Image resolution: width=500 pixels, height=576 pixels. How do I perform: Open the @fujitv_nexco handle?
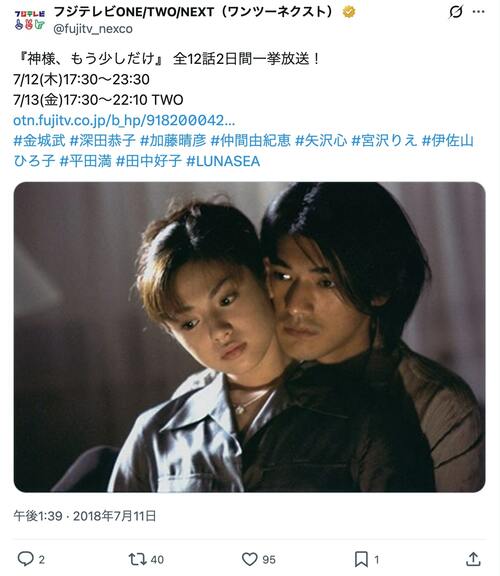pyautogui.click(x=93, y=29)
